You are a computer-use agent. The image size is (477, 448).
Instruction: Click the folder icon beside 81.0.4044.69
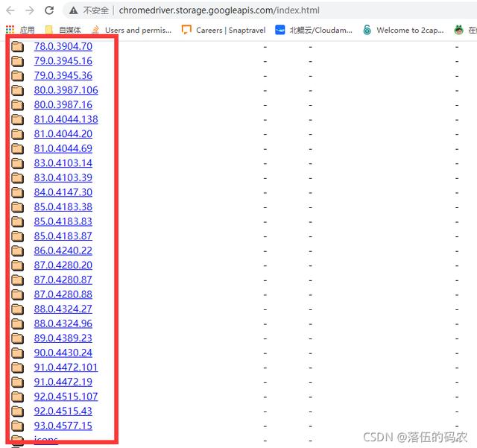click(18, 149)
